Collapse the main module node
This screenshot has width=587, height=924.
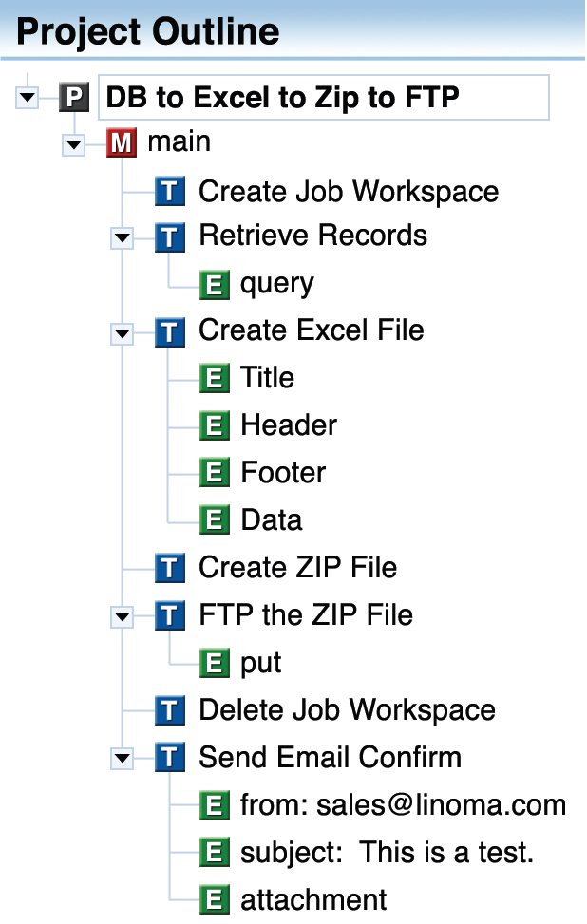[74, 145]
